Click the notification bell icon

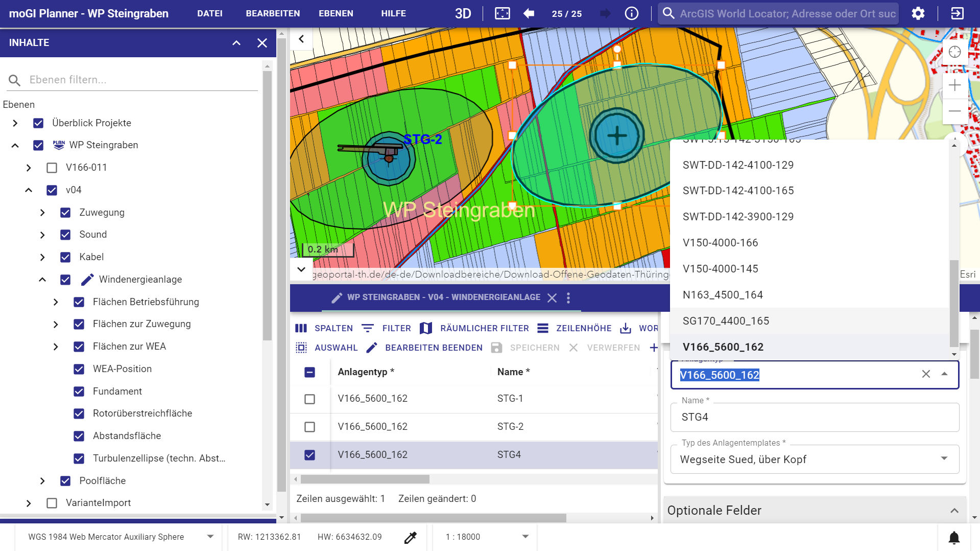pos(954,537)
